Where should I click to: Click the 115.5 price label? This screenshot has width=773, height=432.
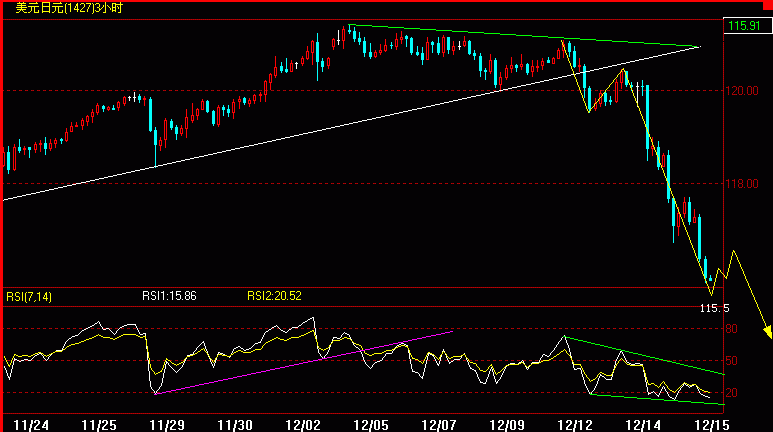click(714, 308)
